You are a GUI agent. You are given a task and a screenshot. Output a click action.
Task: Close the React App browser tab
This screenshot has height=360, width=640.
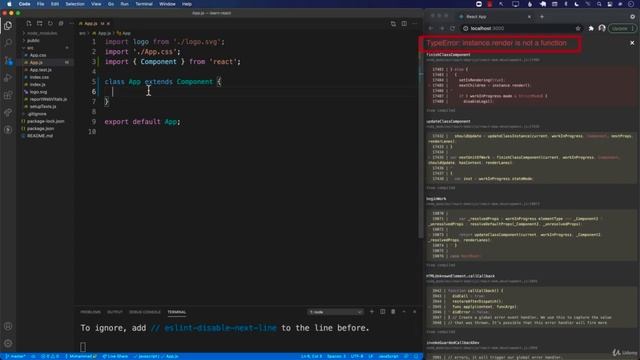tap(529, 17)
